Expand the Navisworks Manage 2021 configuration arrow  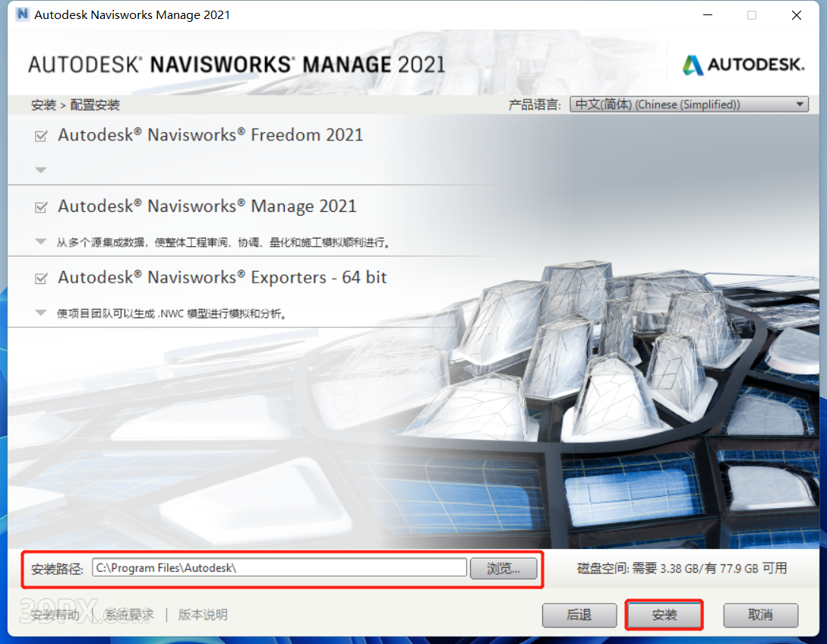41,241
